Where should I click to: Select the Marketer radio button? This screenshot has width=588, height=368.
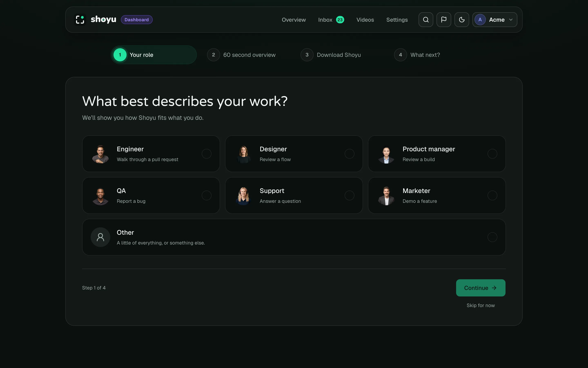click(x=492, y=195)
